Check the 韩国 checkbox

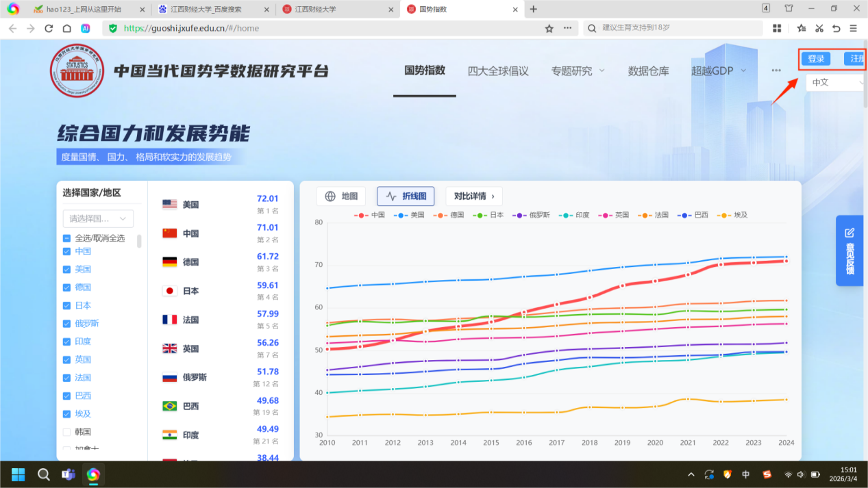pyautogui.click(x=66, y=432)
